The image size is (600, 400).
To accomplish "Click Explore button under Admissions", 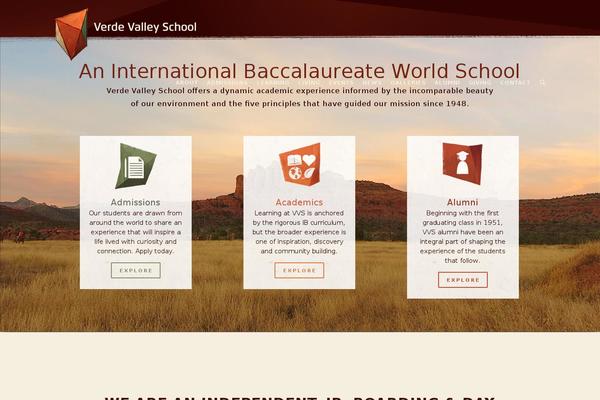I will (136, 270).
